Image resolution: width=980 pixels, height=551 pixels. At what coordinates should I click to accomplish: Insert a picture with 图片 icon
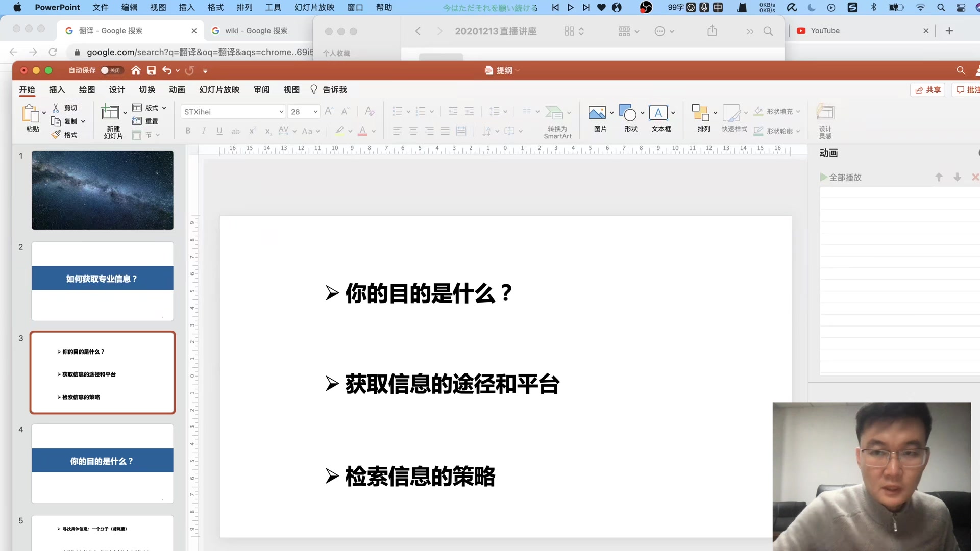click(x=597, y=112)
